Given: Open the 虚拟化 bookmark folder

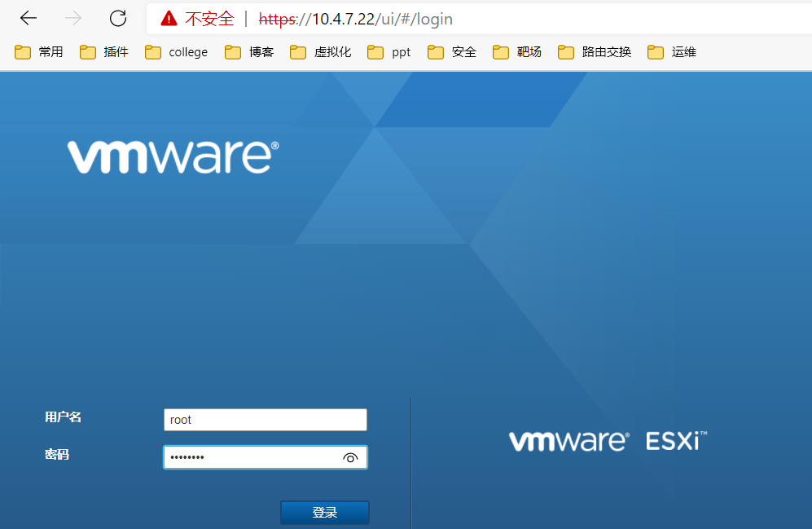Looking at the screenshot, I should click(321, 52).
